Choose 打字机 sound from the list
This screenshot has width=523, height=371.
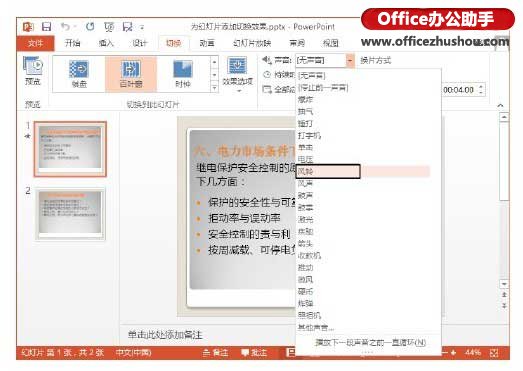click(368, 135)
